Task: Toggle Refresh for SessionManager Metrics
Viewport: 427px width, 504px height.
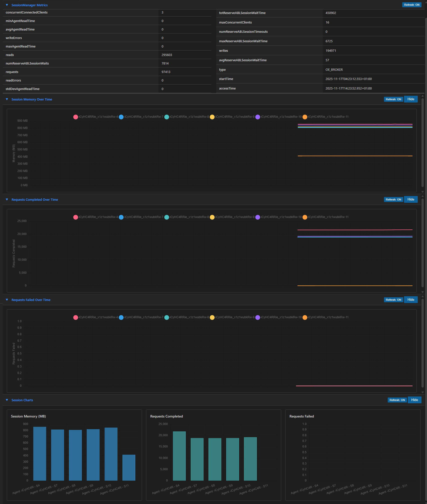Action: click(412, 4)
